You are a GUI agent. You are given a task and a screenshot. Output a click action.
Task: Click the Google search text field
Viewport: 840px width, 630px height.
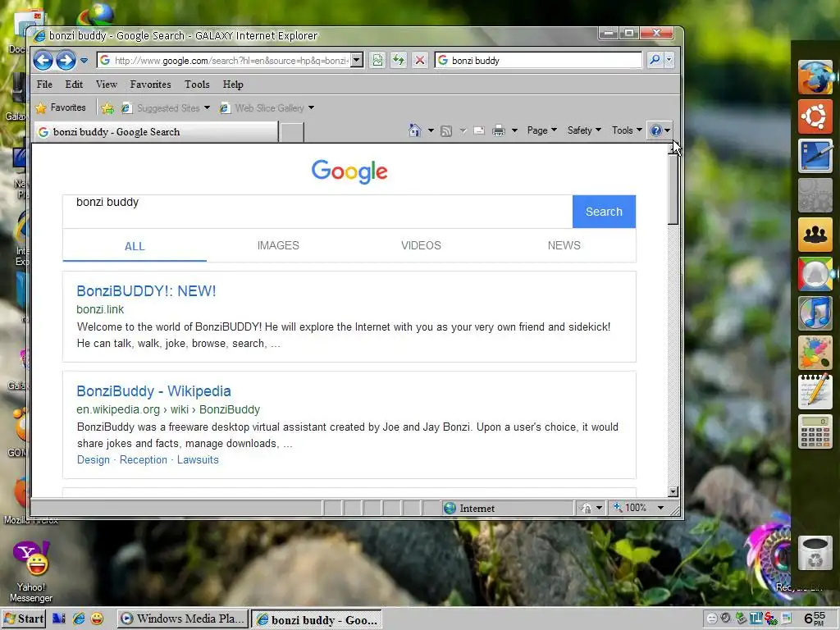pos(317,212)
